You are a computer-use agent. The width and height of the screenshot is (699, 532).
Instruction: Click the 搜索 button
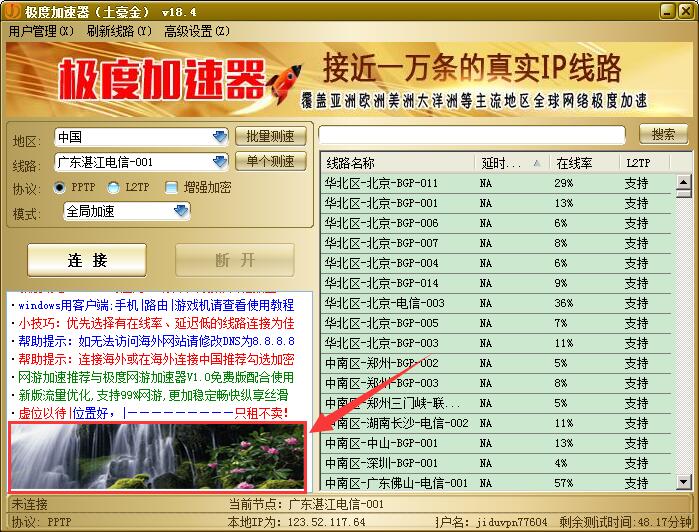pos(663,134)
